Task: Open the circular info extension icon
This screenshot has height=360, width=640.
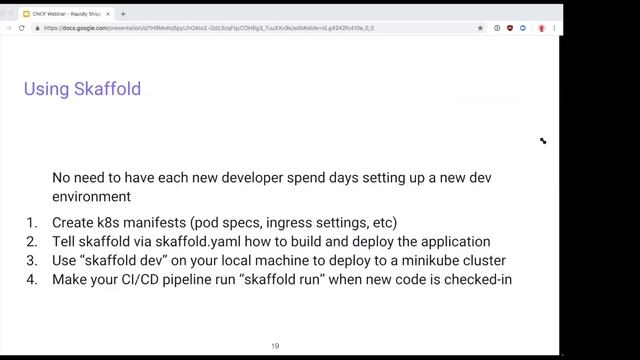Action: pyautogui.click(x=497, y=28)
